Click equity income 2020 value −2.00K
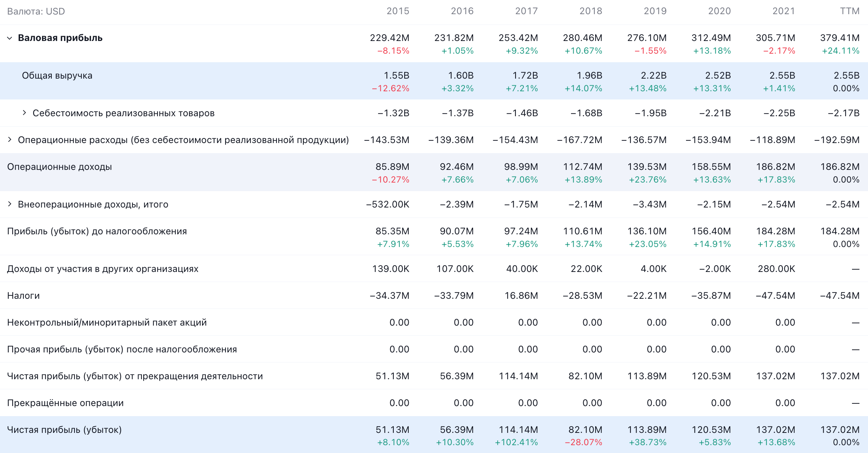This screenshot has width=868, height=453. tap(715, 269)
